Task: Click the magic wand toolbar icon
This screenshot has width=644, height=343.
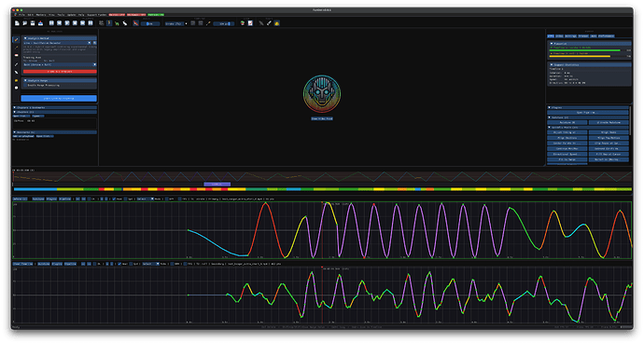Action: (209, 23)
